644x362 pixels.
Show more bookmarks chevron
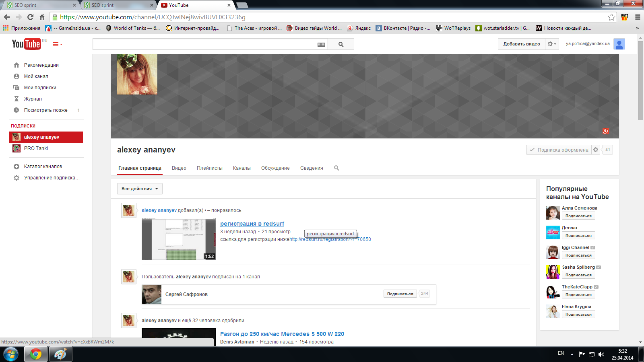coord(637,28)
